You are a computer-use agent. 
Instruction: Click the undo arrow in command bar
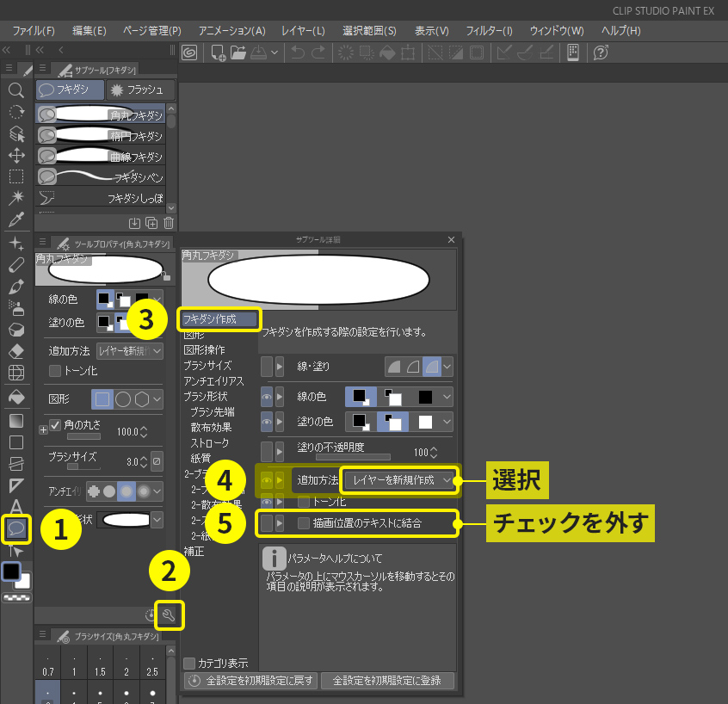pyautogui.click(x=297, y=52)
